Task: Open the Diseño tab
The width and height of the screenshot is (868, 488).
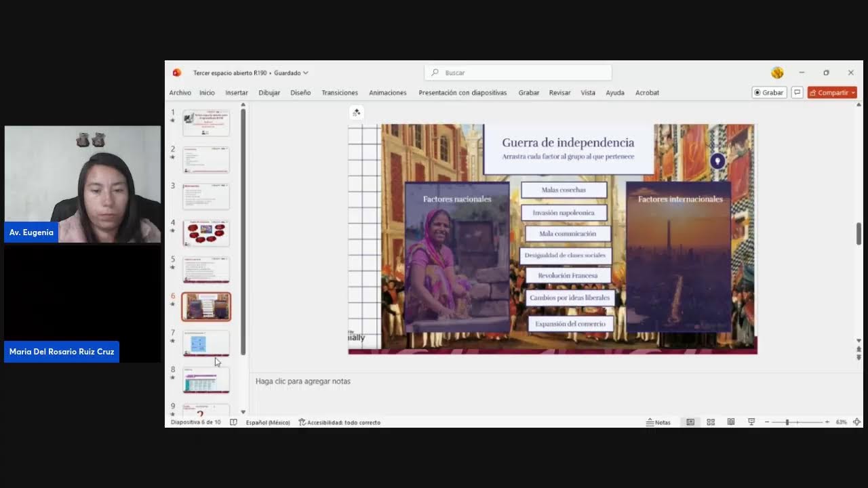Action: [300, 92]
